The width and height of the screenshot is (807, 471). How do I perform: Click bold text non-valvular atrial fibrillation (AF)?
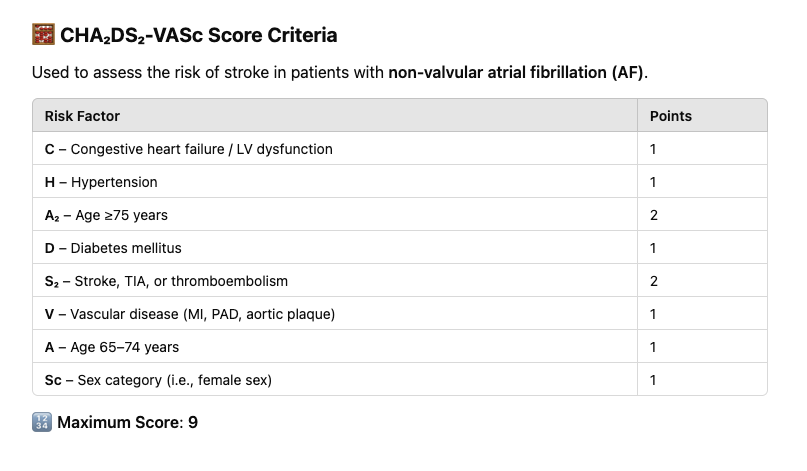pyautogui.click(x=516, y=73)
